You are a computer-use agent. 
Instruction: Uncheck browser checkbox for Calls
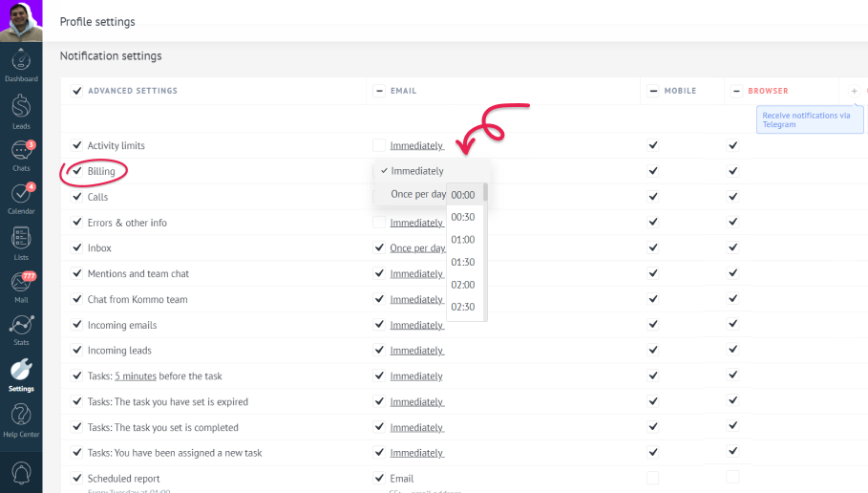tap(733, 196)
